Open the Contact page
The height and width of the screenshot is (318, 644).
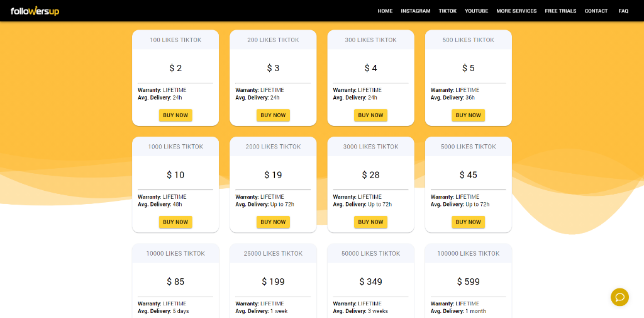596,11
